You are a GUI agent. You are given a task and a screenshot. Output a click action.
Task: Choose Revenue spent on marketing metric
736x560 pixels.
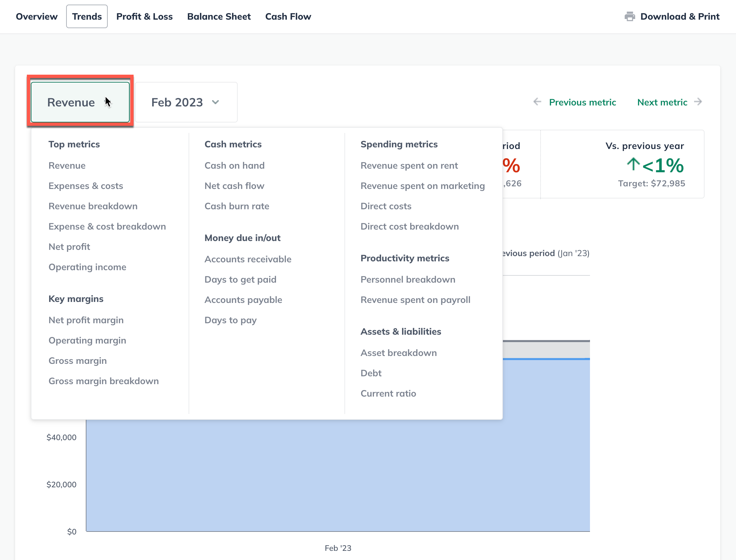(x=422, y=186)
